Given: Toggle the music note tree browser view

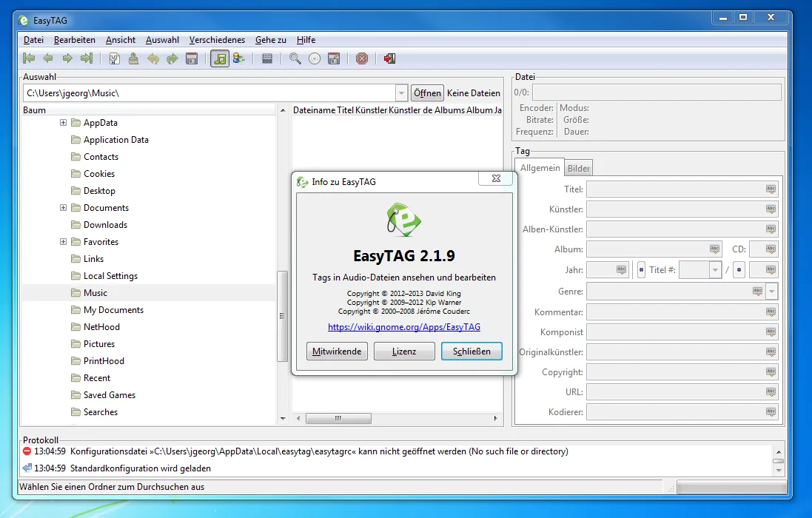Looking at the screenshot, I should 220,58.
